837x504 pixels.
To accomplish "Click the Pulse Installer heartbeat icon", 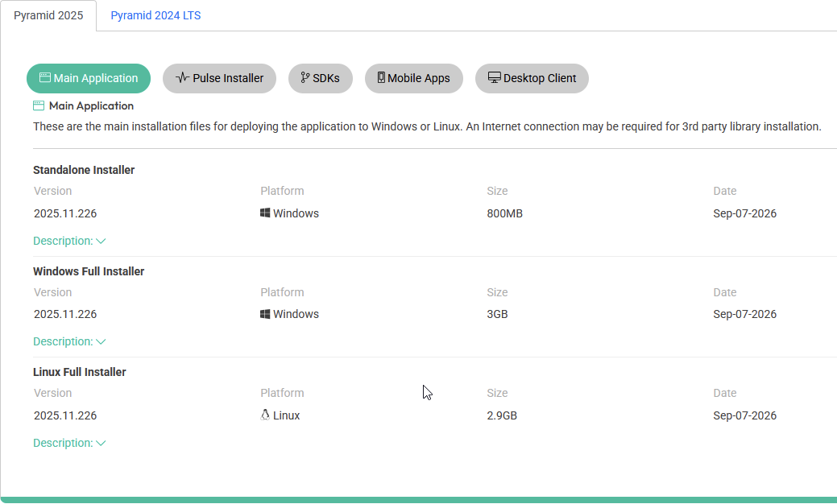I will click(x=183, y=78).
